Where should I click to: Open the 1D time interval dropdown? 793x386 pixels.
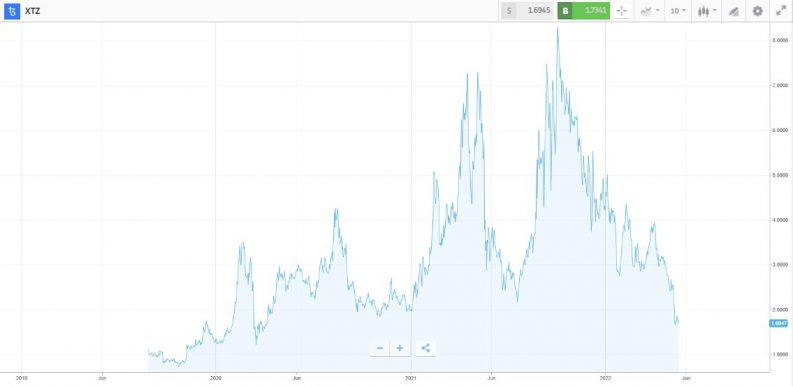678,11
